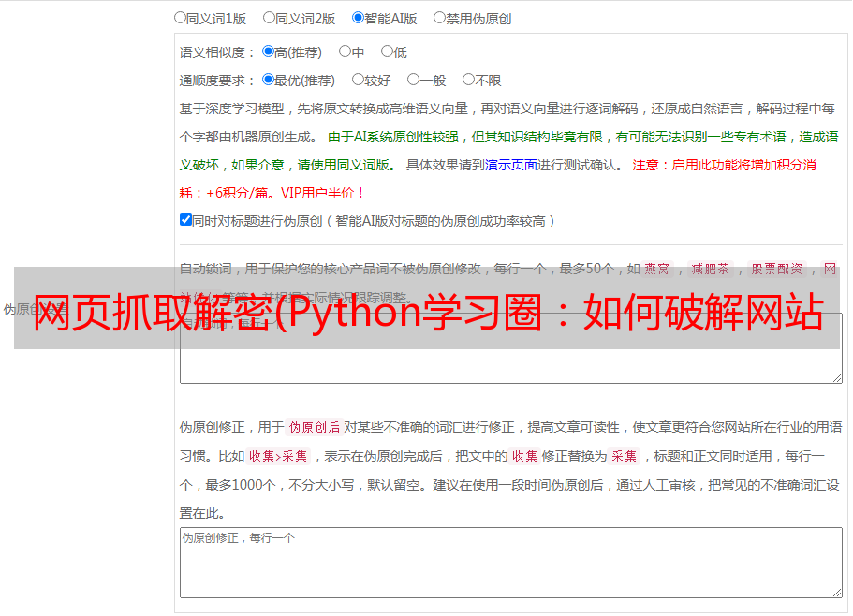
Task: Select the 同义词1版 radio option
Action: pos(180,18)
